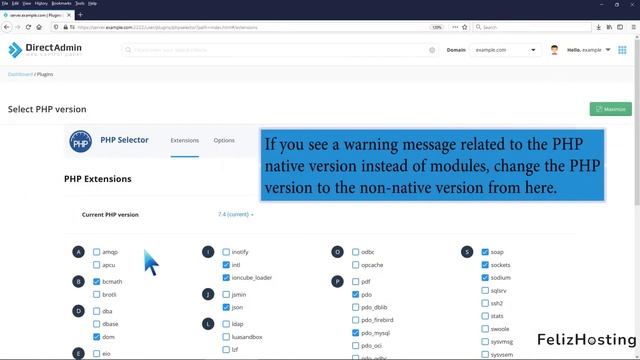Disable the bcmath extension checkbox

point(96,282)
